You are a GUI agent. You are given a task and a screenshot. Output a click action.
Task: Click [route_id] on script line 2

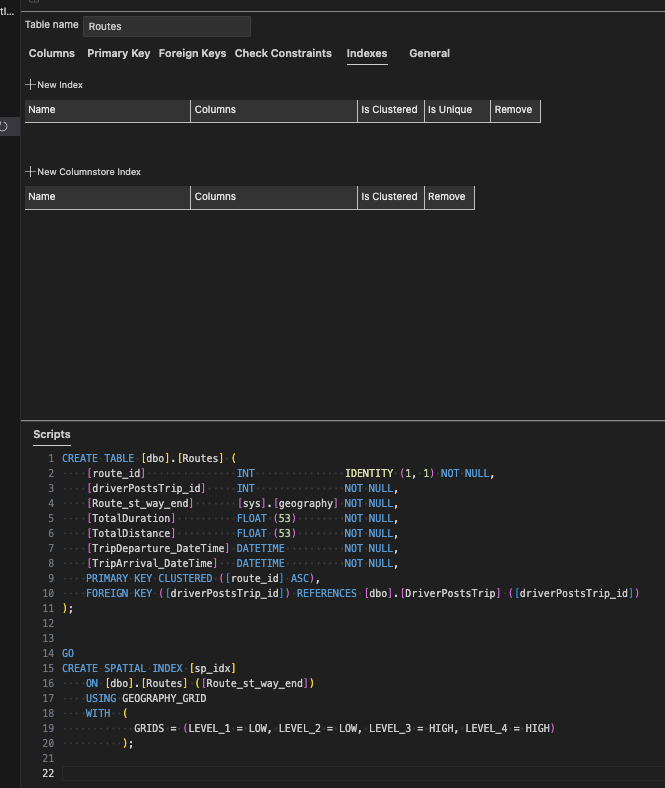[116, 473]
